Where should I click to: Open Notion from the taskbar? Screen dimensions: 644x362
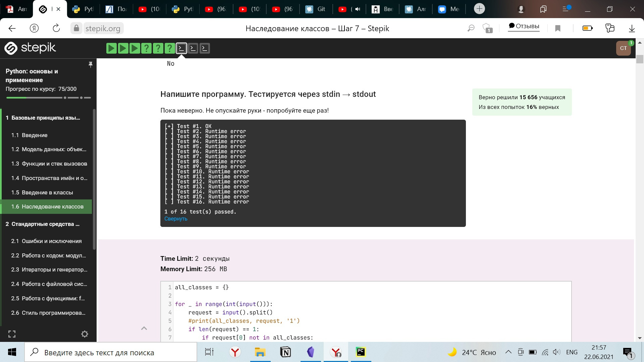[x=285, y=352]
